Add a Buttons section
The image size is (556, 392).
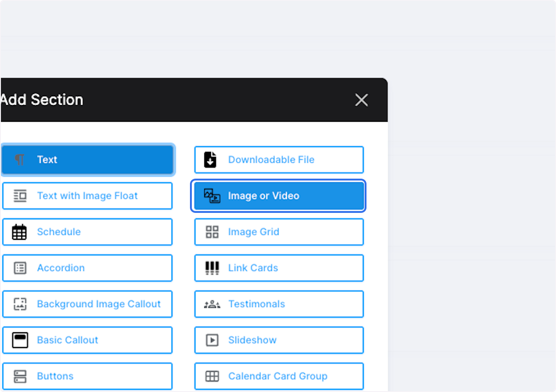click(x=87, y=376)
